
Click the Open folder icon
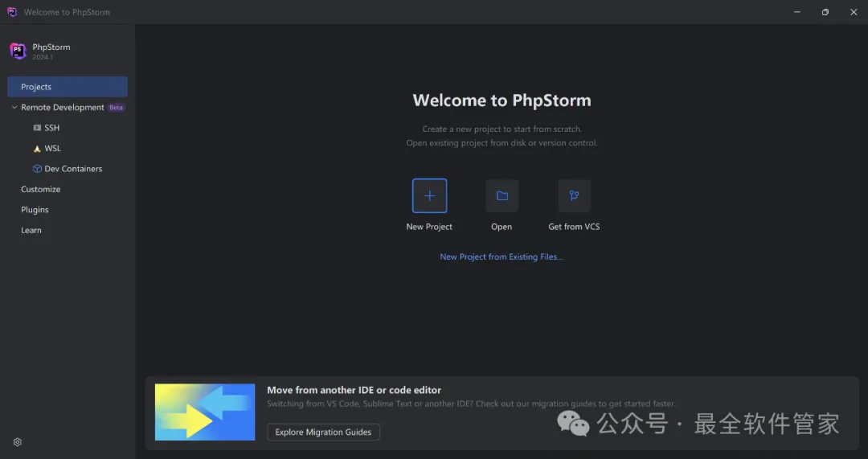tap(502, 195)
